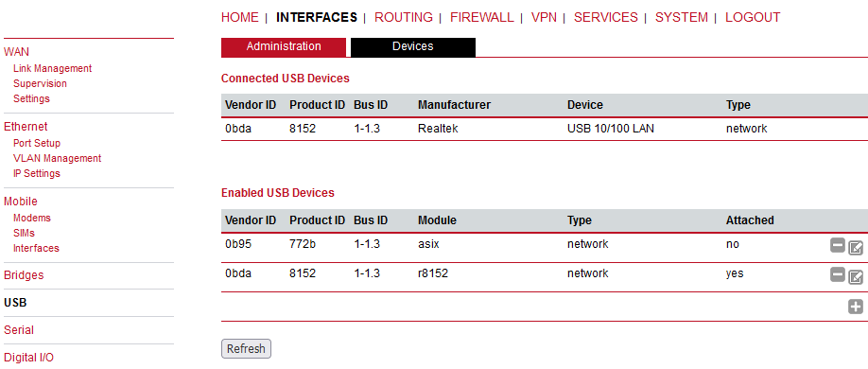Screen dimensions: 868x369
Task: Edit the asix USB device entry
Action: pos(856,248)
